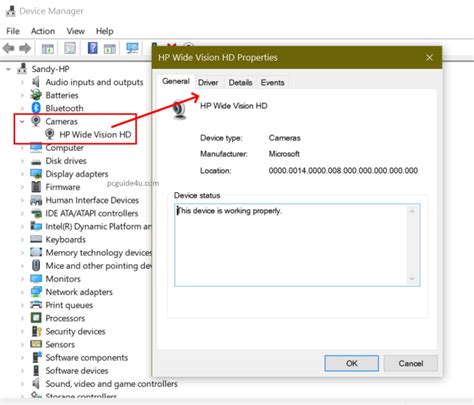Open the View menu

[x=76, y=31]
